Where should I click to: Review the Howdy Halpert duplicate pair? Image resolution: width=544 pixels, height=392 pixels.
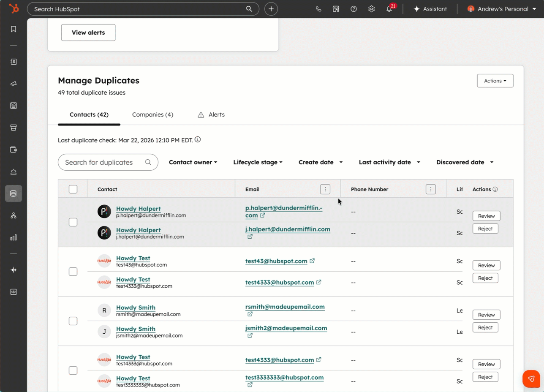tap(486, 215)
